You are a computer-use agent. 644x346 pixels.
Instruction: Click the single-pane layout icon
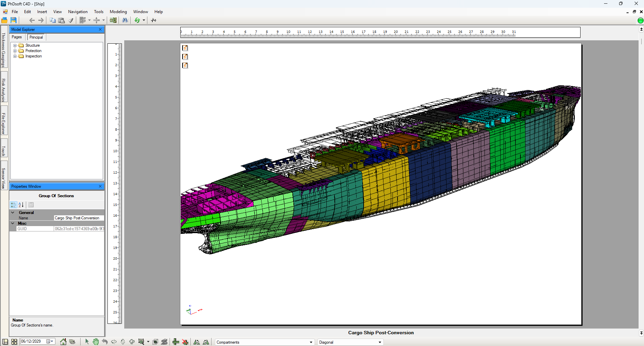(5, 342)
